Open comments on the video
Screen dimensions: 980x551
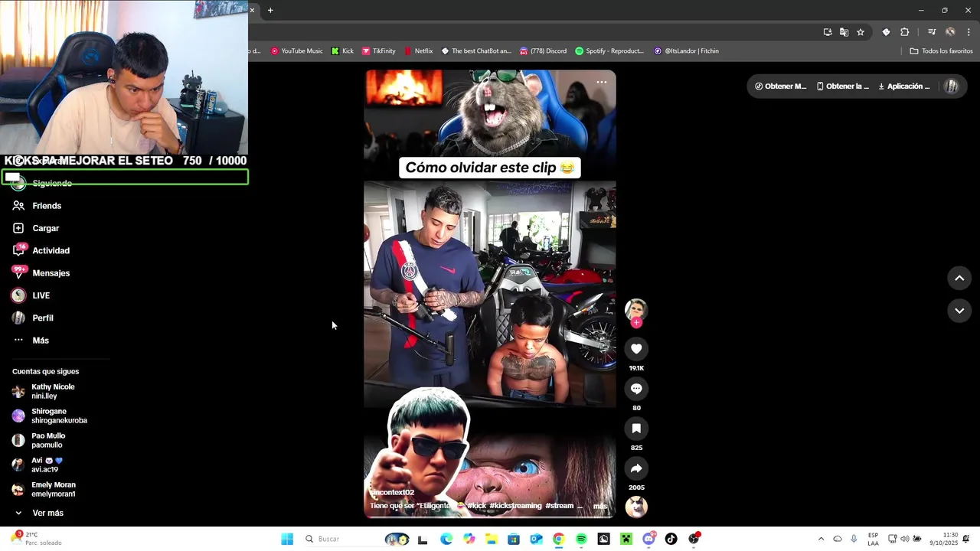pyautogui.click(x=636, y=389)
